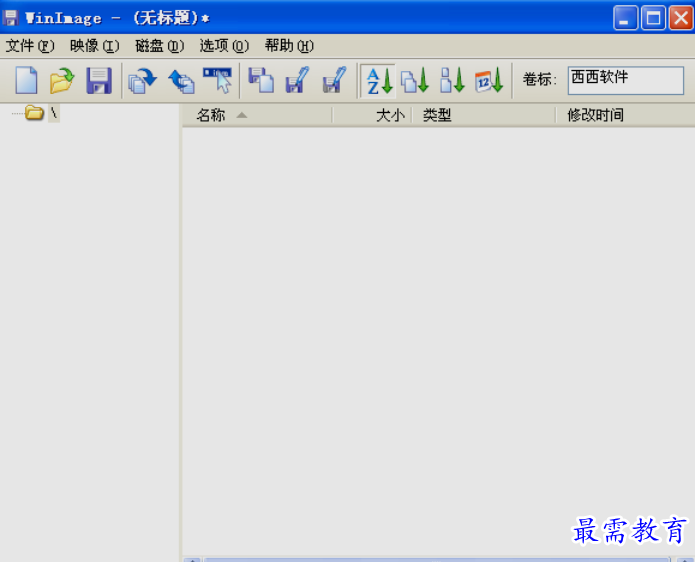The image size is (695, 562).
Task: Create a new image with blank page icon
Action: click(26, 80)
